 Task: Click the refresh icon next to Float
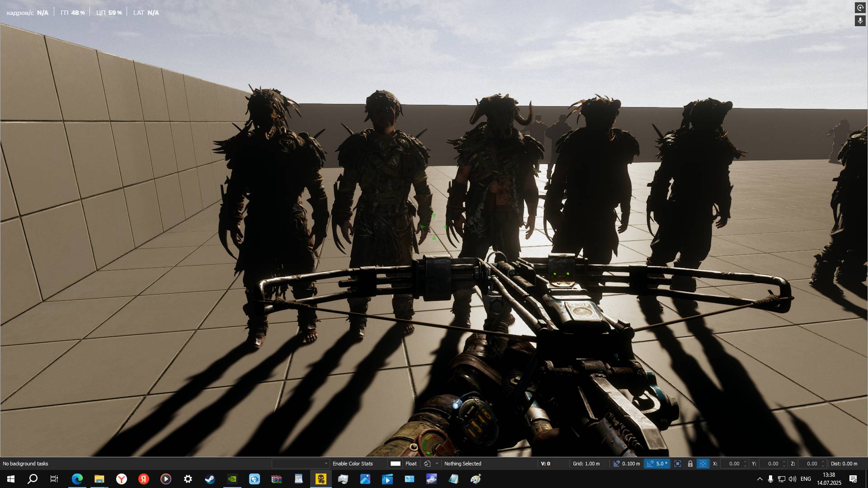click(427, 464)
